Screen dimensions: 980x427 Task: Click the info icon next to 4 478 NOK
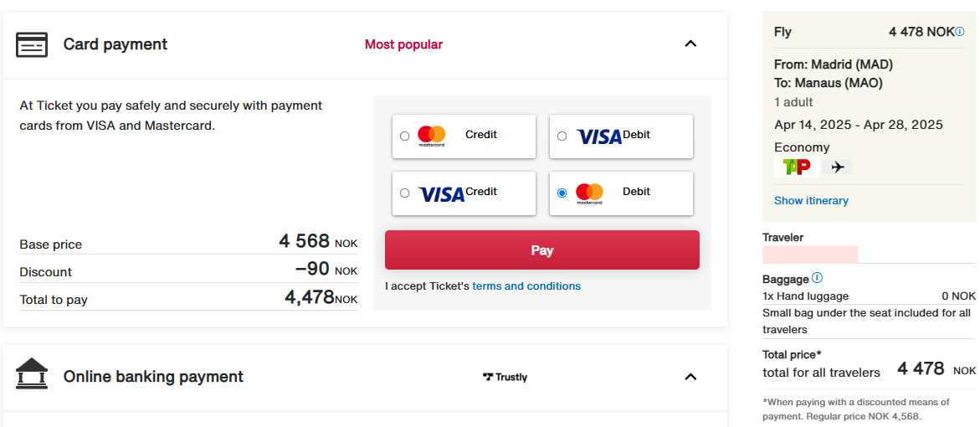click(959, 31)
